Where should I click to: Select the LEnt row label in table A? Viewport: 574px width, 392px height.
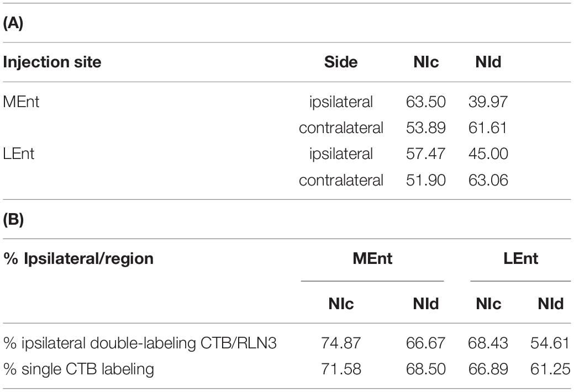coord(18,153)
